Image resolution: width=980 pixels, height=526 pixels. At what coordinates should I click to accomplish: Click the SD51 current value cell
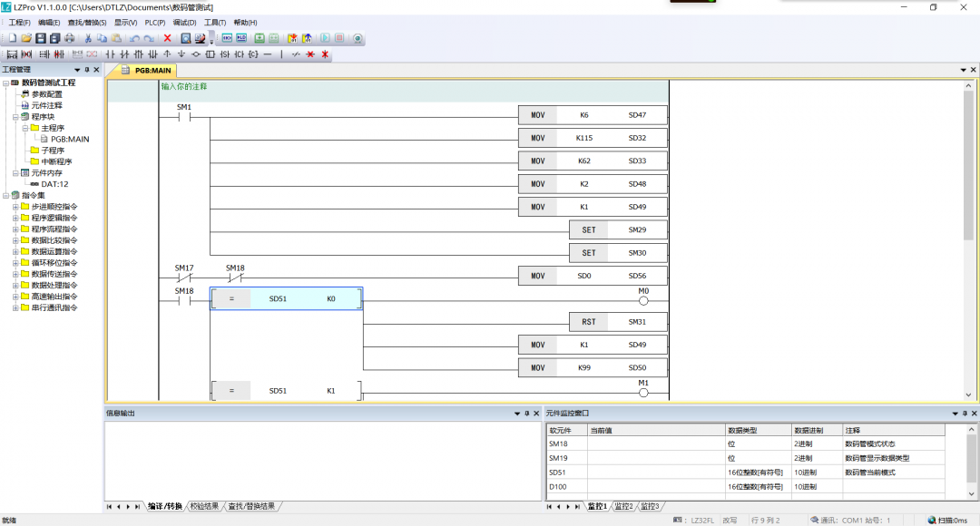(655, 472)
